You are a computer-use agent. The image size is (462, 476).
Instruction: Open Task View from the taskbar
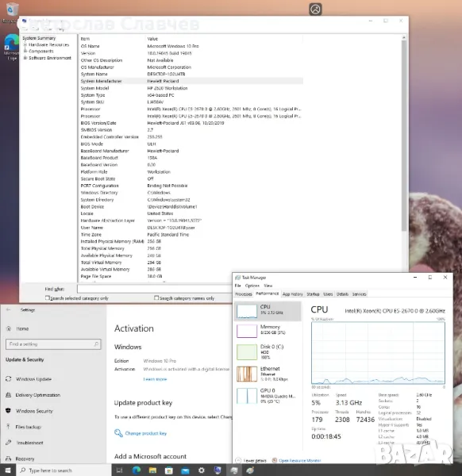[119, 470]
